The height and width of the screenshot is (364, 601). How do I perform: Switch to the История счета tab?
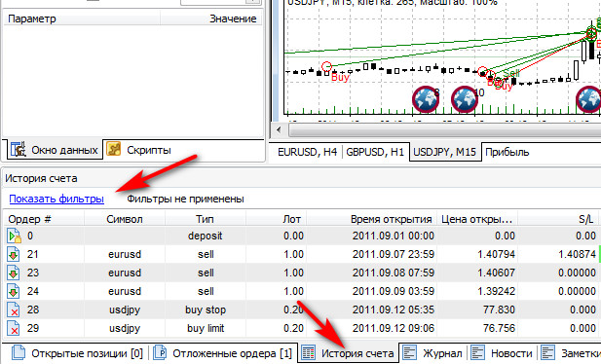point(348,353)
